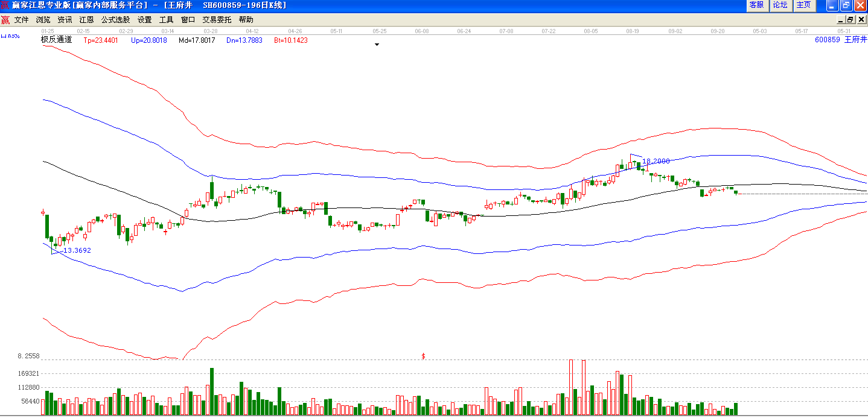This screenshot has height=418, width=868.
Task: Minimize the main application window
Action: 832,5
